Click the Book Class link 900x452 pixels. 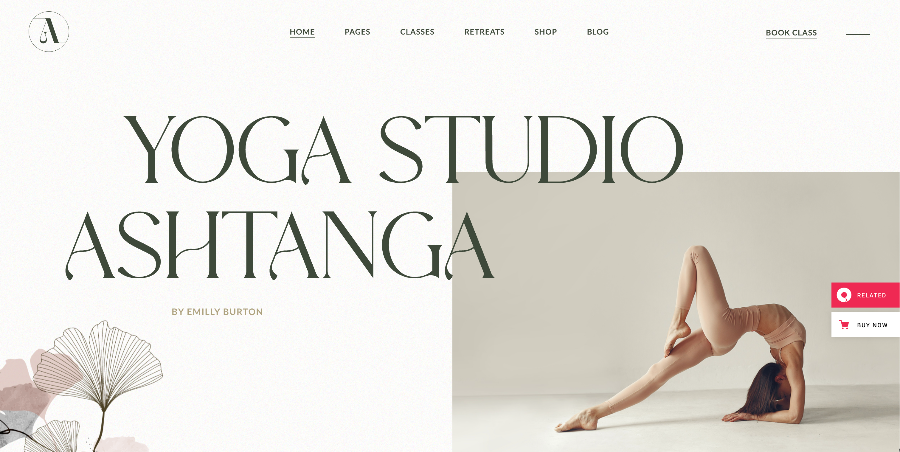click(791, 33)
